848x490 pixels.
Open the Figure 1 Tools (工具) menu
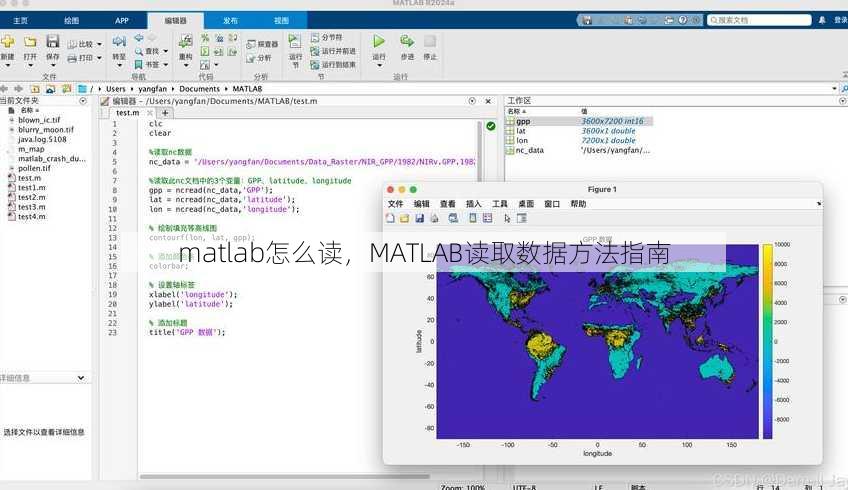tap(500, 204)
